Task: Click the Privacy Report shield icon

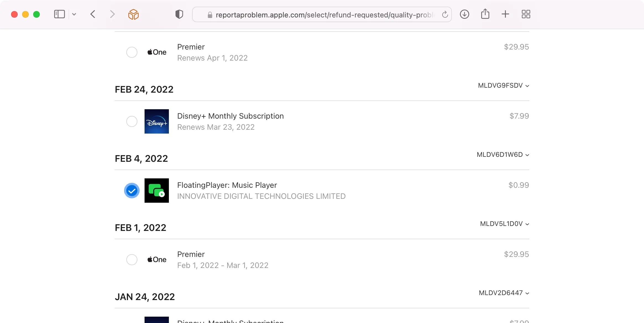Action: [x=179, y=14]
